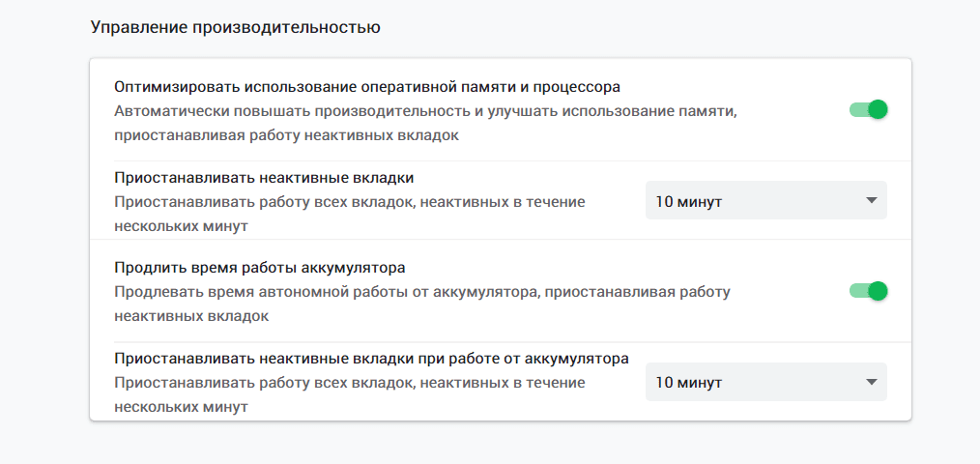Click the Оптимизировать использование оперативной памяти label
Screen dimensions: 980x464
[366, 86]
